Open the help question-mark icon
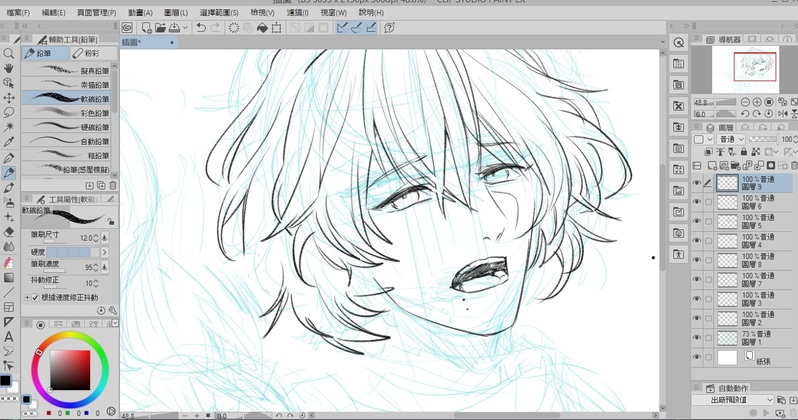 click(x=389, y=27)
